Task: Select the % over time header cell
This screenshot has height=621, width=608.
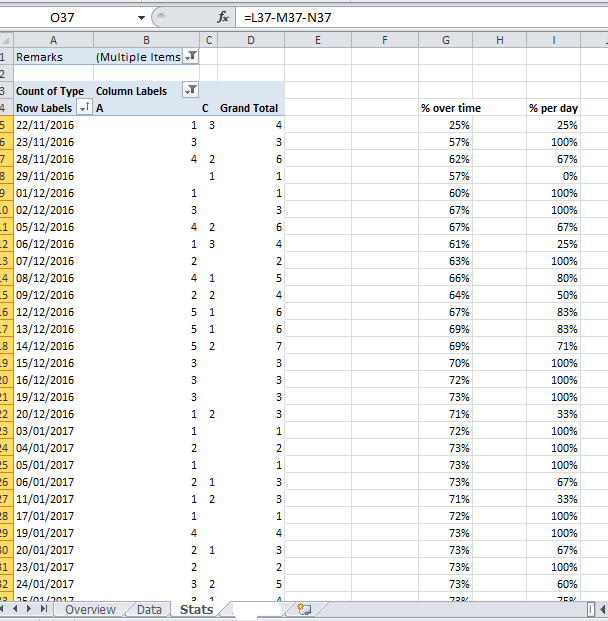Action: click(x=446, y=108)
